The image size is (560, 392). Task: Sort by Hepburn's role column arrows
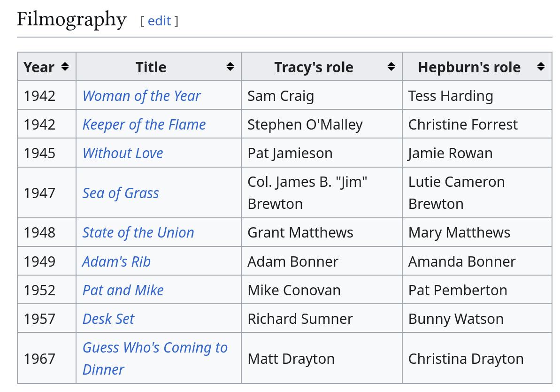tap(541, 67)
